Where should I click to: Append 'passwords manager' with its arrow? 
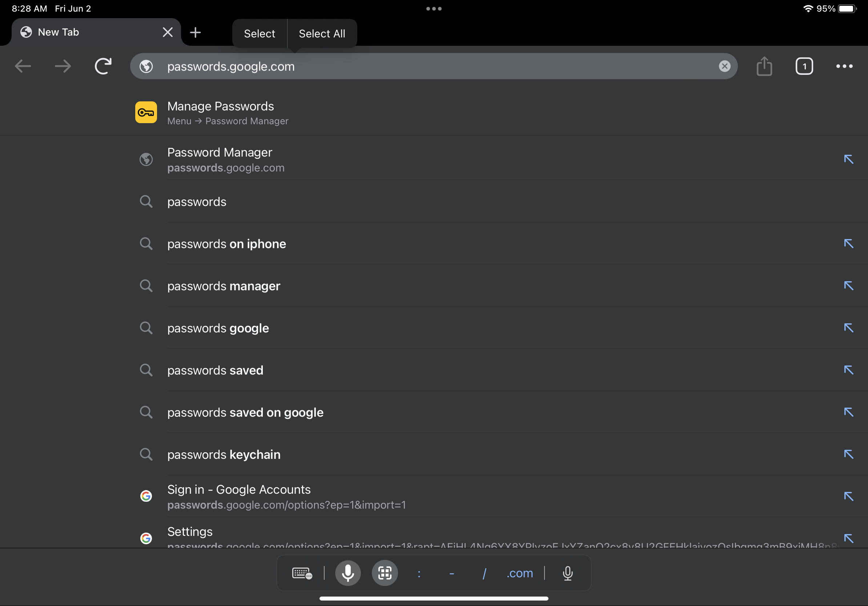coord(848,286)
